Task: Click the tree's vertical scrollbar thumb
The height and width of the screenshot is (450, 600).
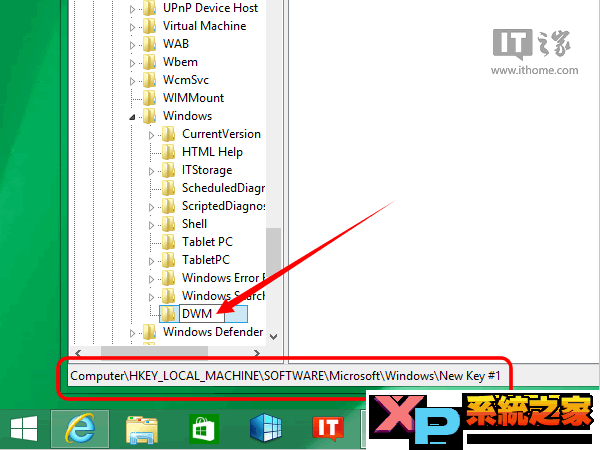Action: (x=273, y=270)
